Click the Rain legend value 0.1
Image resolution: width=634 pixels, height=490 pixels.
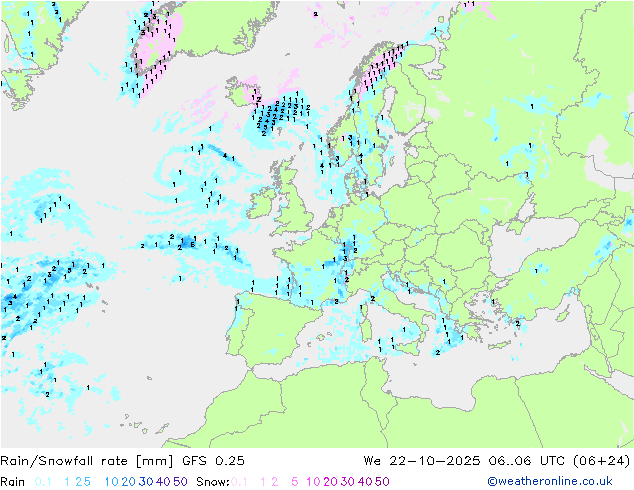pos(43,482)
